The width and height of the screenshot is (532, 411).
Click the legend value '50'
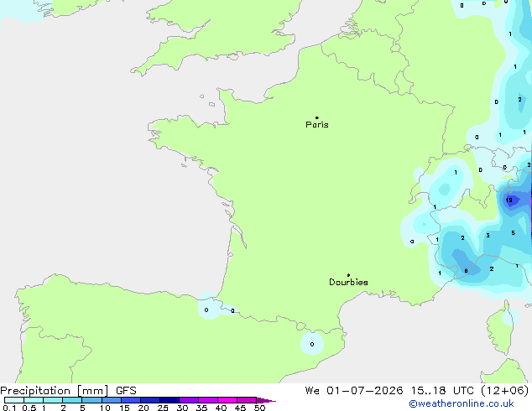(x=259, y=408)
